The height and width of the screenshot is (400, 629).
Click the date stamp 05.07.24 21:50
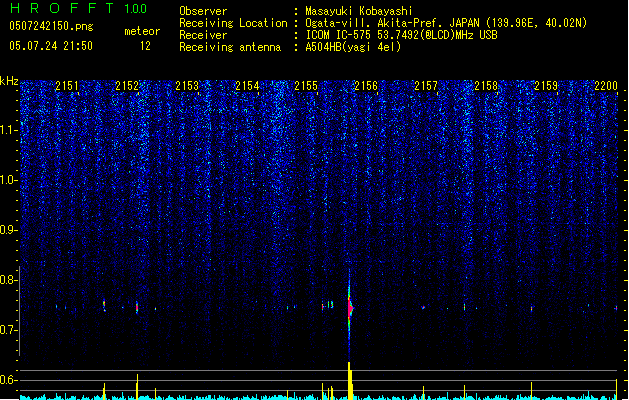click(x=51, y=46)
